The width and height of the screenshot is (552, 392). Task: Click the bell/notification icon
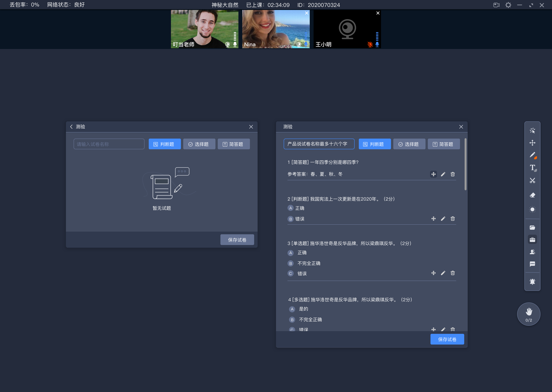pos(532,280)
